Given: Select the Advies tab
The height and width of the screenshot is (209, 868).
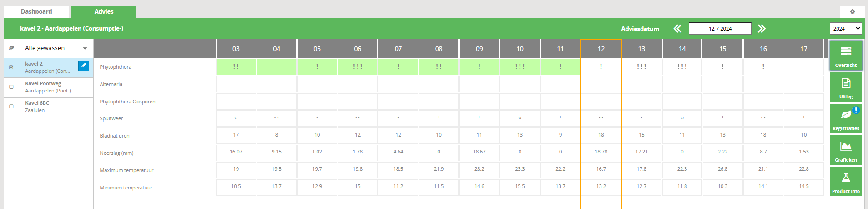Looking at the screenshot, I should pyautogui.click(x=104, y=12).
